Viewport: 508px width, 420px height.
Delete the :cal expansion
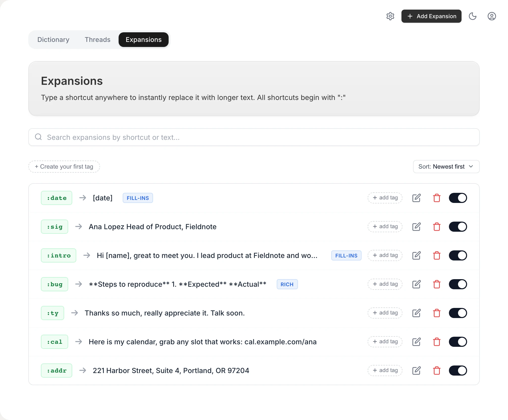[x=437, y=342]
